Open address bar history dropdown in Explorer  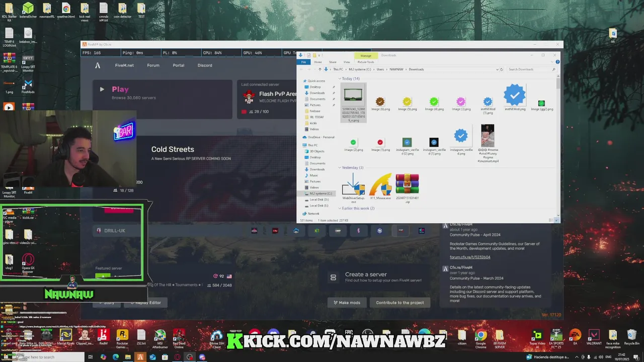coord(497,69)
